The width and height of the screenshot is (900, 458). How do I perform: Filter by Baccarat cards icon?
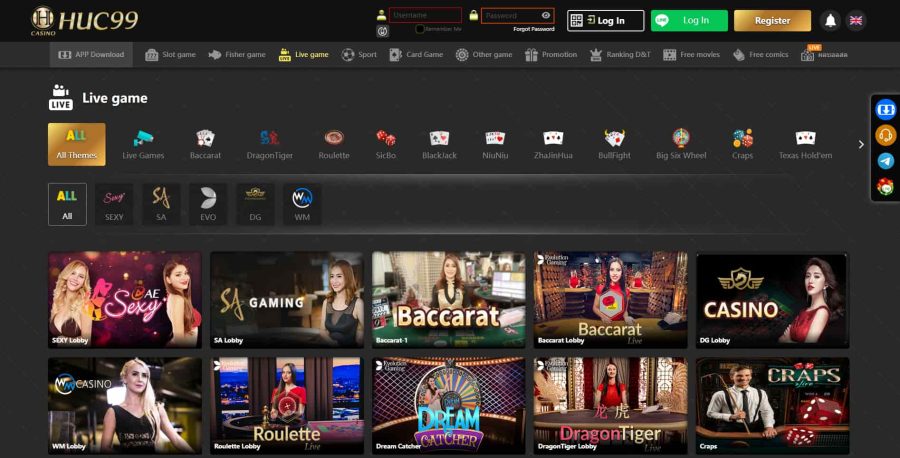pyautogui.click(x=205, y=144)
